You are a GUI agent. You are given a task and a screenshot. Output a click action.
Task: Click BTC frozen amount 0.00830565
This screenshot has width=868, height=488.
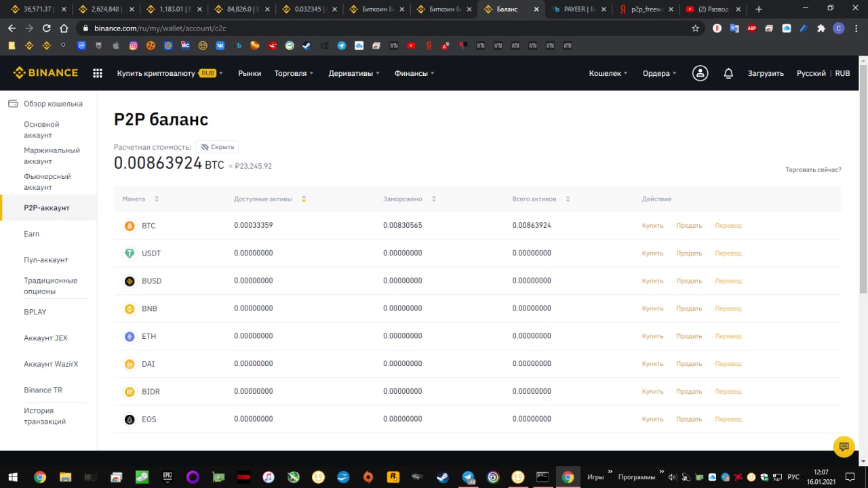[x=402, y=226]
